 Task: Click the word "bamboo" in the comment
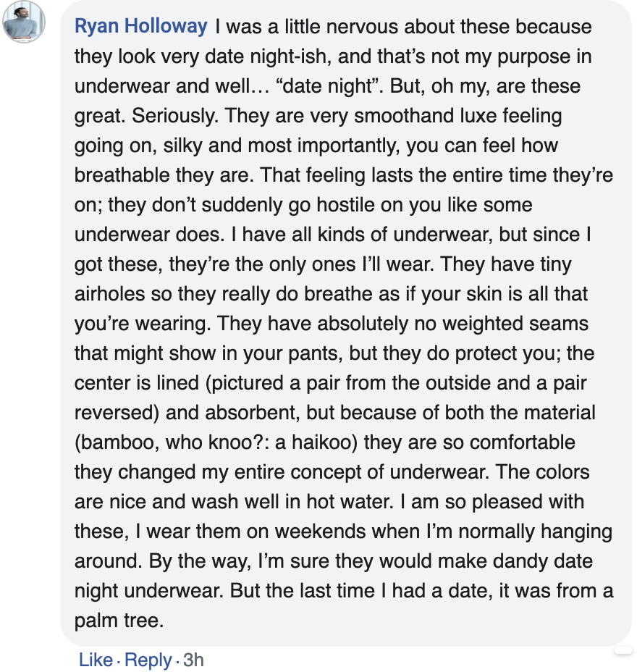pyautogui.click(x=113, y=442)
